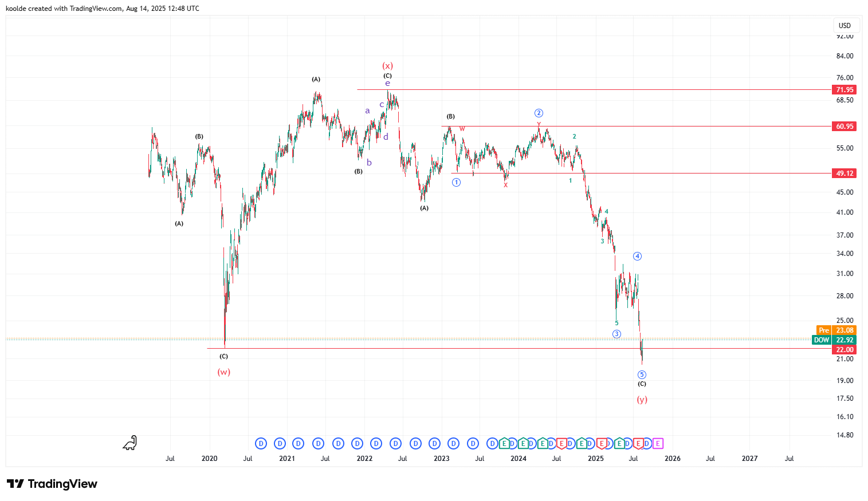The height and width of the screenshot is (501, 868).
Task: Click the green DOW 22.92 price tag
Action: (x=834, y=340)
